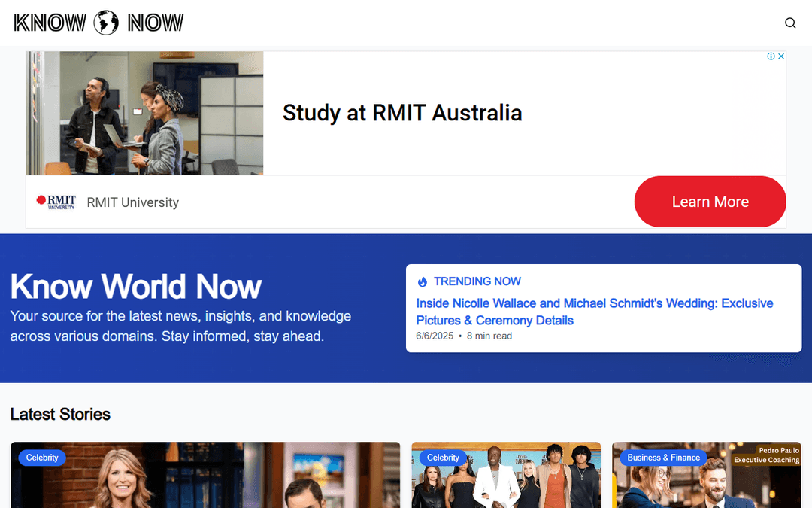
Task: Open the ad info icon
Action: pyautogui.click(x=771, y=56)
